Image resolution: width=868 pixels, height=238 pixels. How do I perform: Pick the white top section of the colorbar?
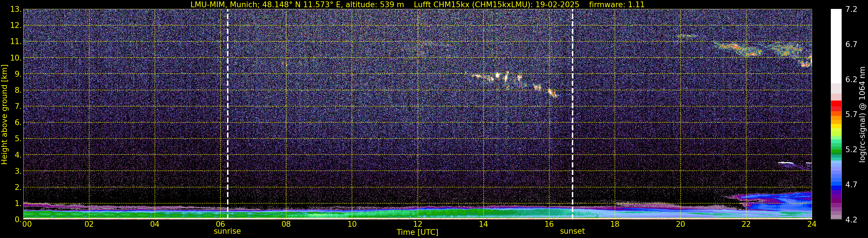[836, 46]
